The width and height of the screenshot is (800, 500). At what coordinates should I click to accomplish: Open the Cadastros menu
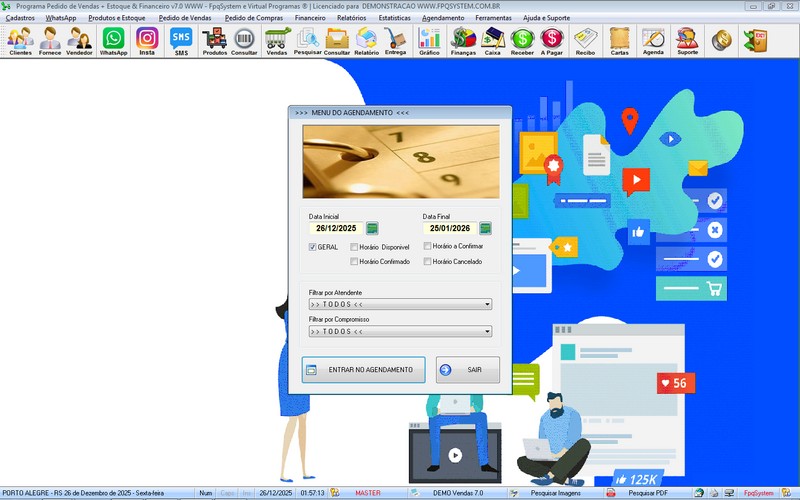pos(20,18)
